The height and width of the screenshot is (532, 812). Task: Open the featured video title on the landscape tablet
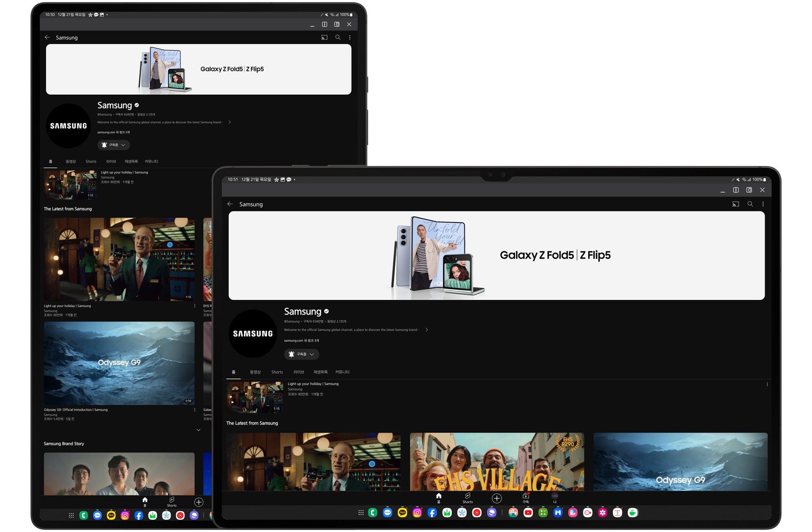click(313, 384)
